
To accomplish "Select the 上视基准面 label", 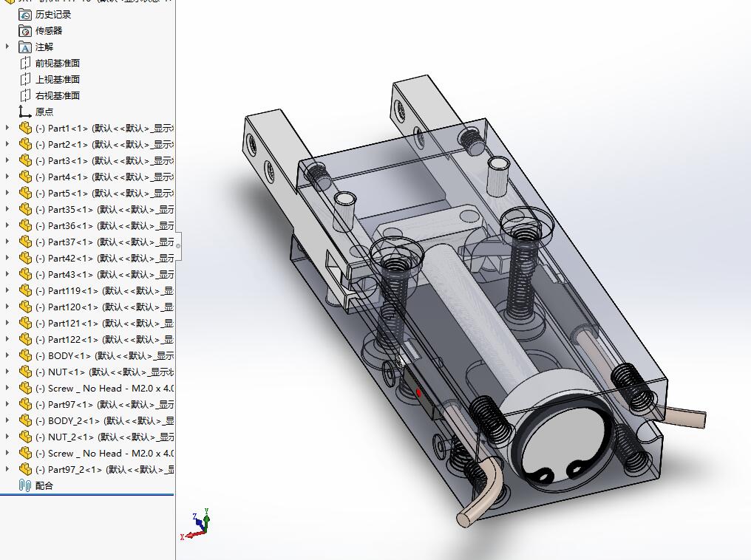I will coord(58,80).
